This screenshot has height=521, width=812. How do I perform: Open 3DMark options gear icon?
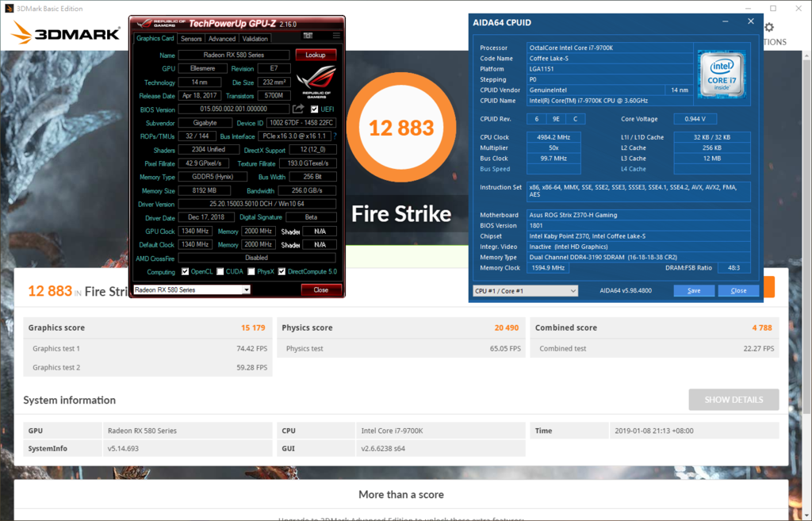769,28
